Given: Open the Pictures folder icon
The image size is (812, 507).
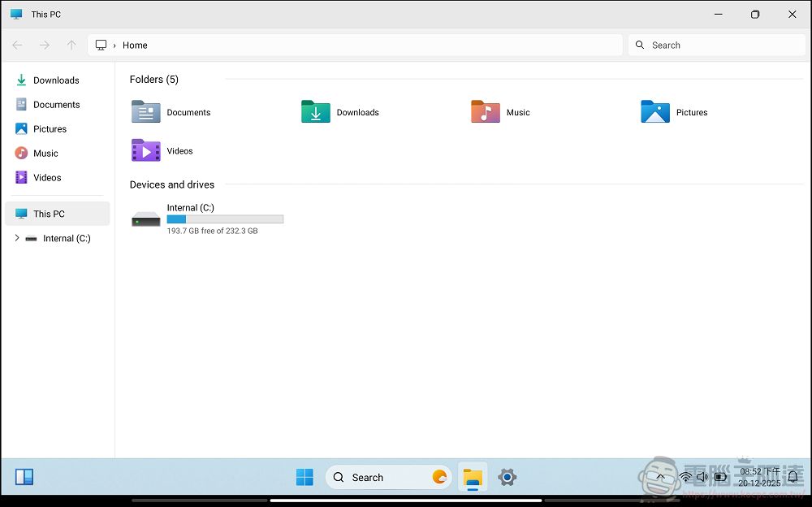Looking at the screenshot, I should (655, 111).
